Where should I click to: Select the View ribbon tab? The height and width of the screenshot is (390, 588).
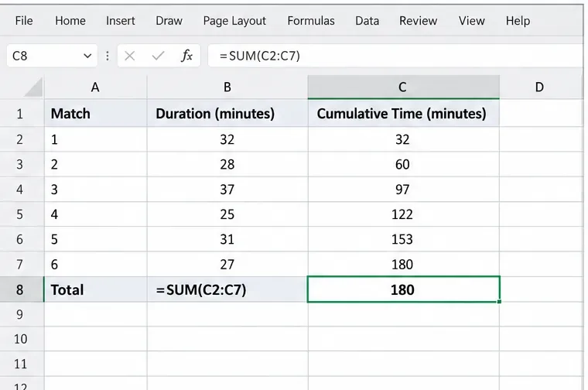(471, 21)
